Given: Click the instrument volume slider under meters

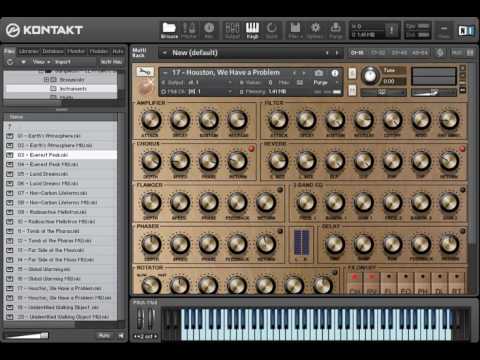Looking at the screenshot, I should [433, 92].
